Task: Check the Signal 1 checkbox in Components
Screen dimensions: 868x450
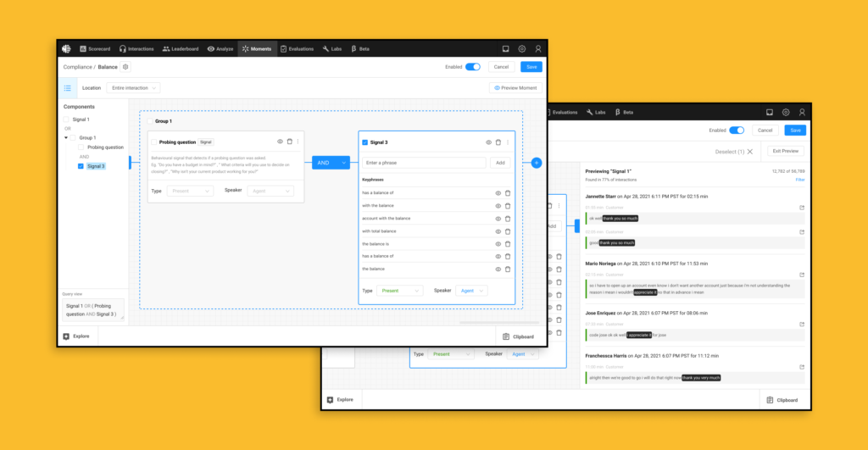Action: [68, 119]
